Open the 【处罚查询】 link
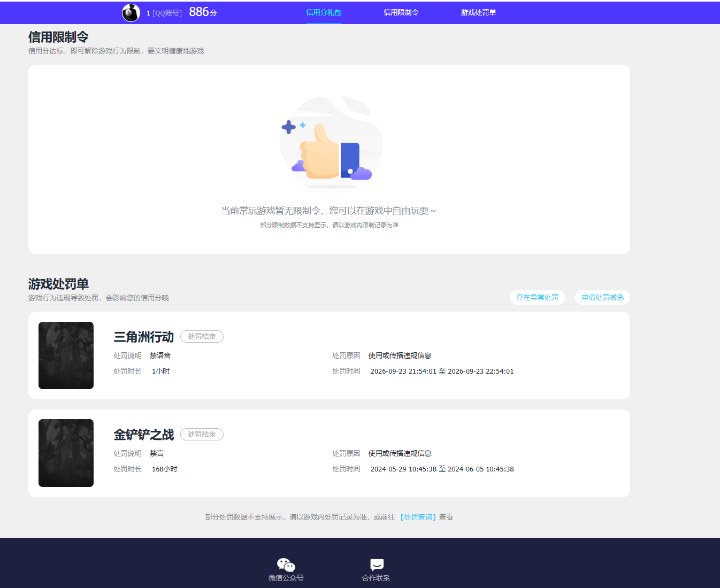 pos(418,517)
